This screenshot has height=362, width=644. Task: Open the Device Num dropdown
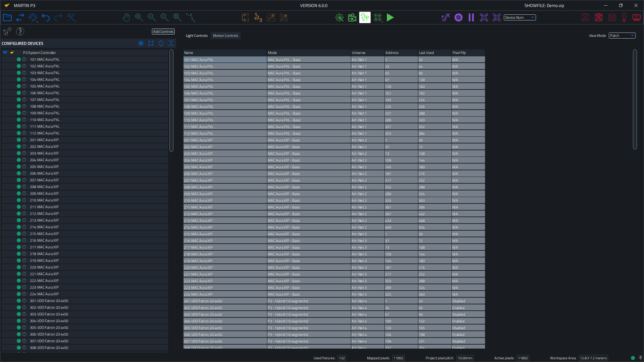520,17
